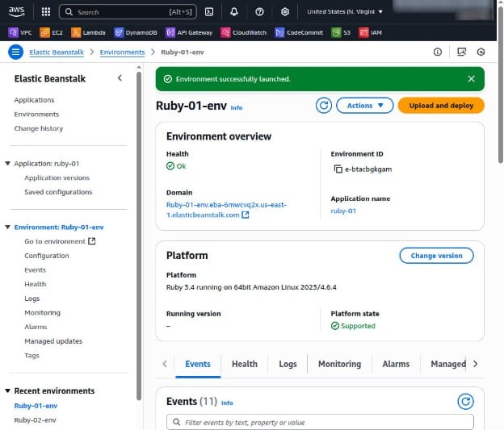Open Applications in the sidebar

tap(35, 100)
